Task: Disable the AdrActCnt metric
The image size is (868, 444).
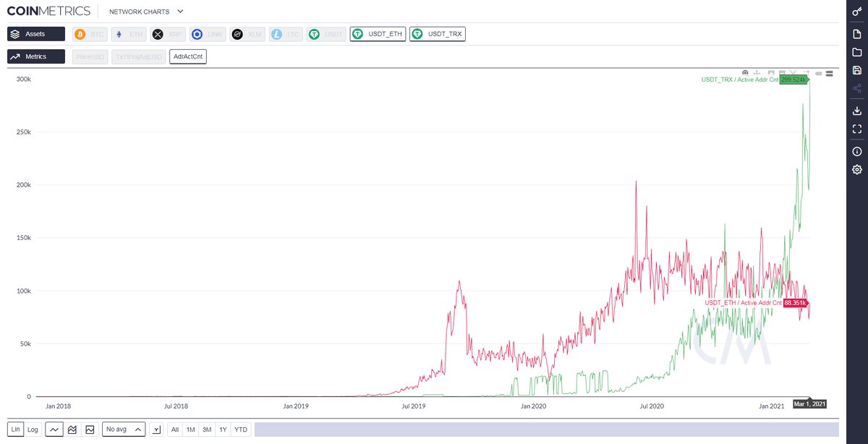Action: click(x=188, y=56)
